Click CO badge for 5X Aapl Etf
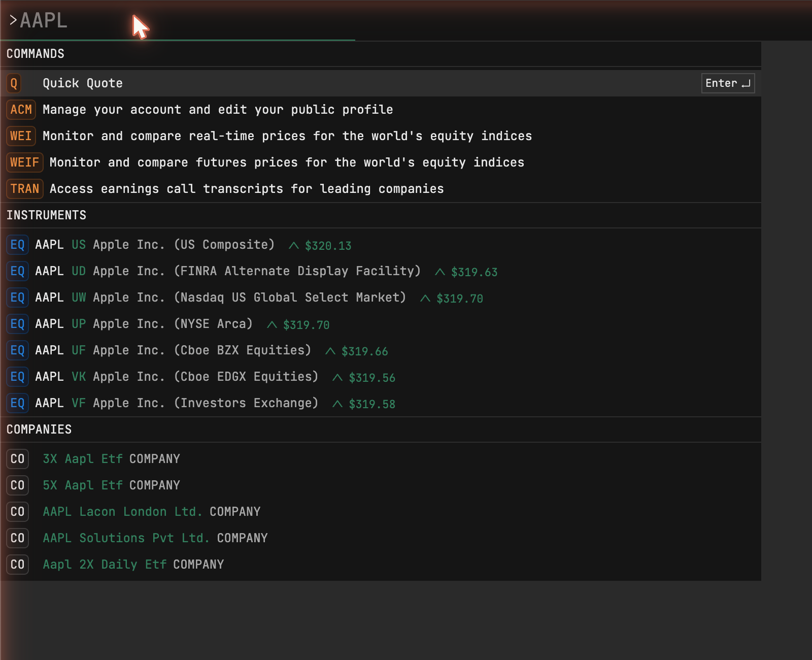Viewport: 812px width, 660px height. point(18,485)
